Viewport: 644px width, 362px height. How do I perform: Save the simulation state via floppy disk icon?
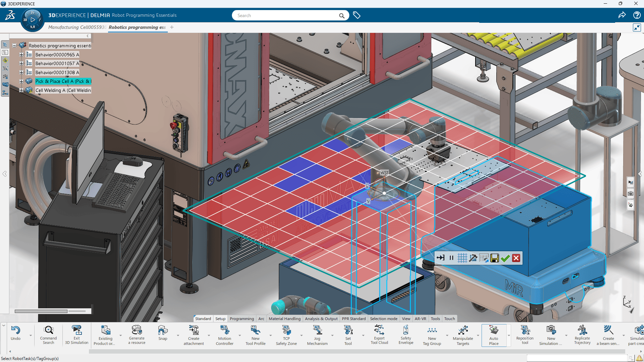(x=494, y=258)
